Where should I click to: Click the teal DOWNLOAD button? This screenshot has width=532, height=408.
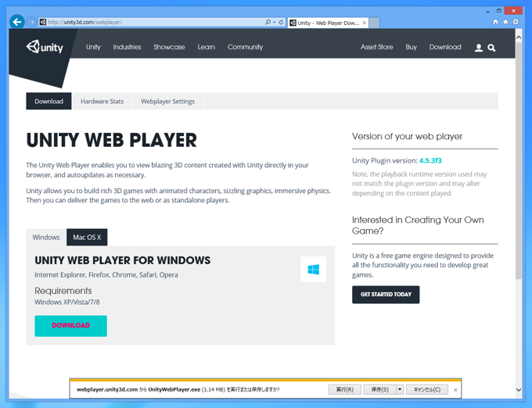pyautogui.click(x=70, y=326)
